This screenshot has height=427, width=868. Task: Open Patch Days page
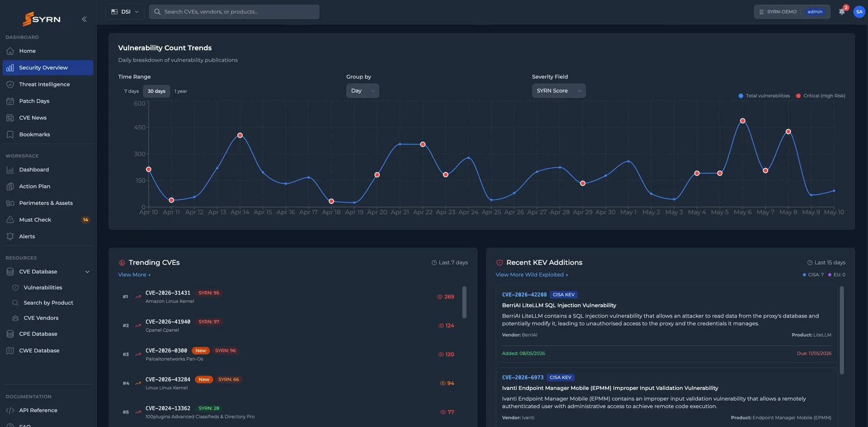[48, 101]
